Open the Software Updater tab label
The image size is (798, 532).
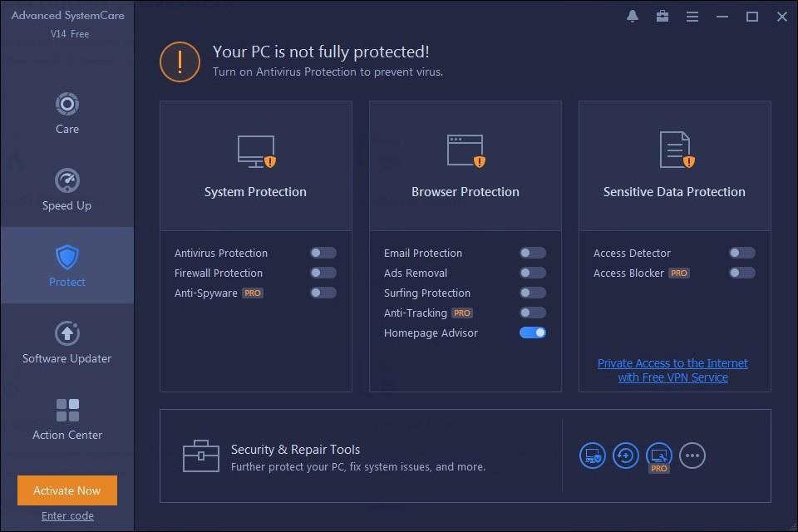click(x=66, y=358)
